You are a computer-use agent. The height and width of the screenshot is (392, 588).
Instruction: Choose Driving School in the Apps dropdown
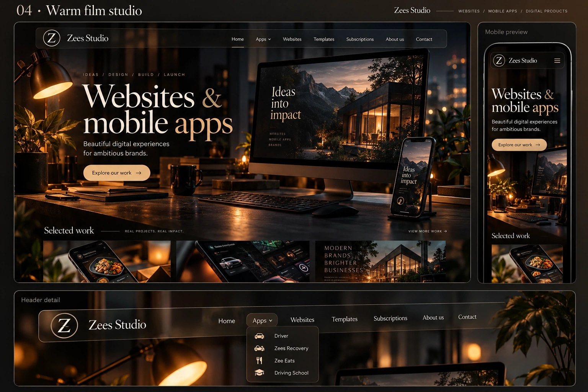(x=283, y=373)
